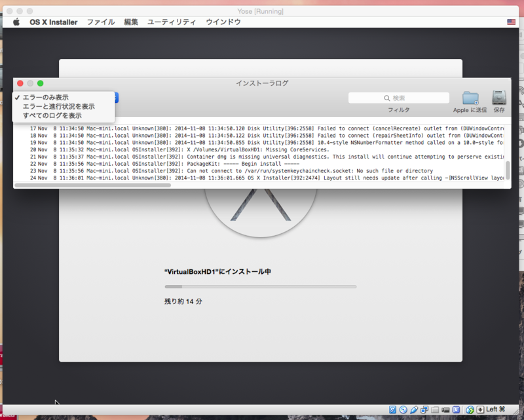Open the ファイル menu
524x420 pixels.
(x=101, y=22)
